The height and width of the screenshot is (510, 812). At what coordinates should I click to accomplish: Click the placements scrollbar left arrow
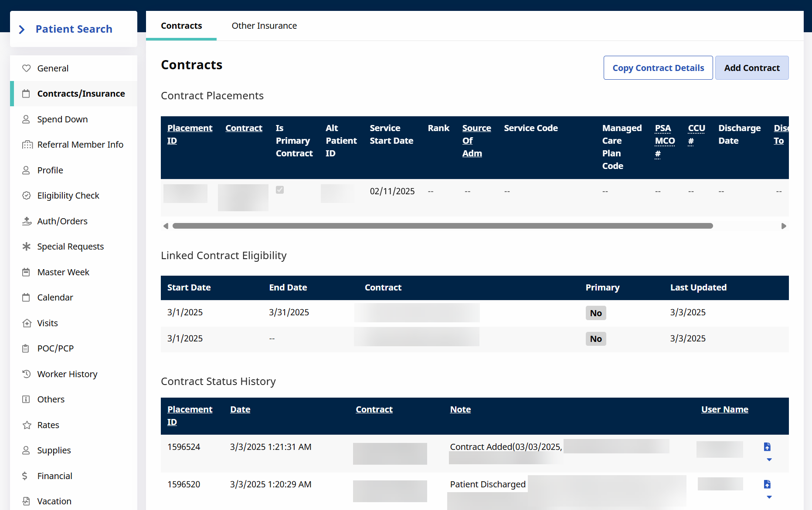pyautogui.click(x=166, y=226)
